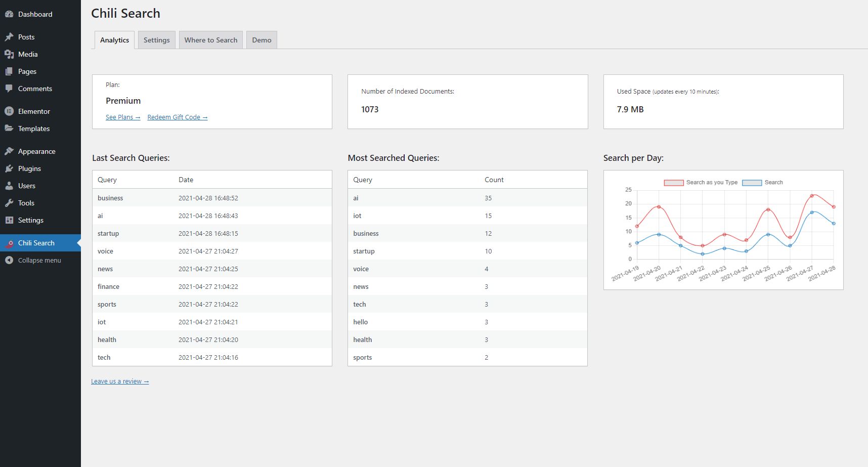Viewport: 868px width, 467px height.
Task: Click the red 2021-04-27 peak data point
Action: tap(812, 196)
